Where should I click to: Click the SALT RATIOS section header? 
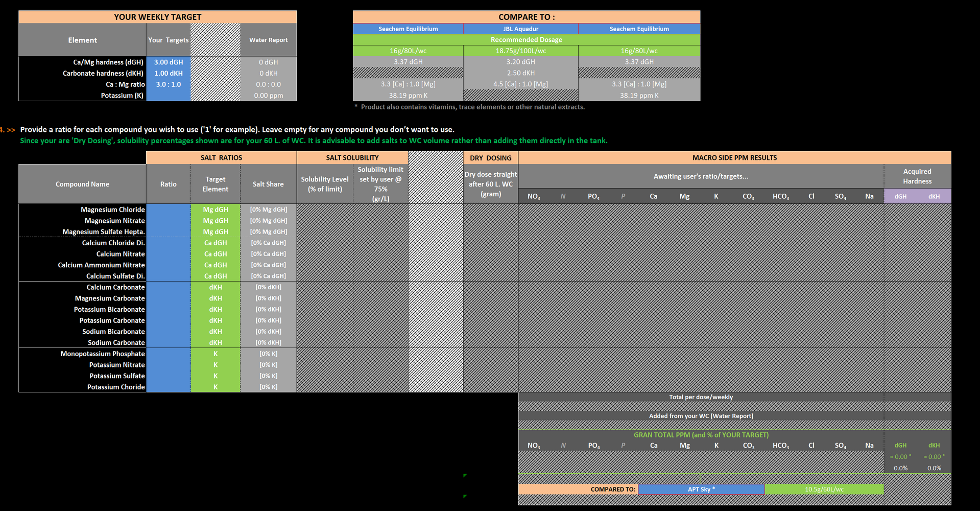click(x=221, y=157)
